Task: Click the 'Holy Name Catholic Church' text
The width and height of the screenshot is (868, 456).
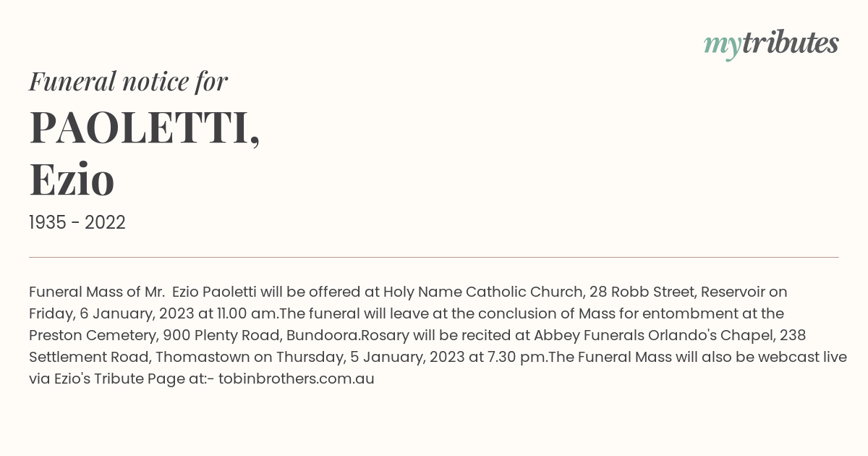Action: pyautogui.click(x=482, y=292)
